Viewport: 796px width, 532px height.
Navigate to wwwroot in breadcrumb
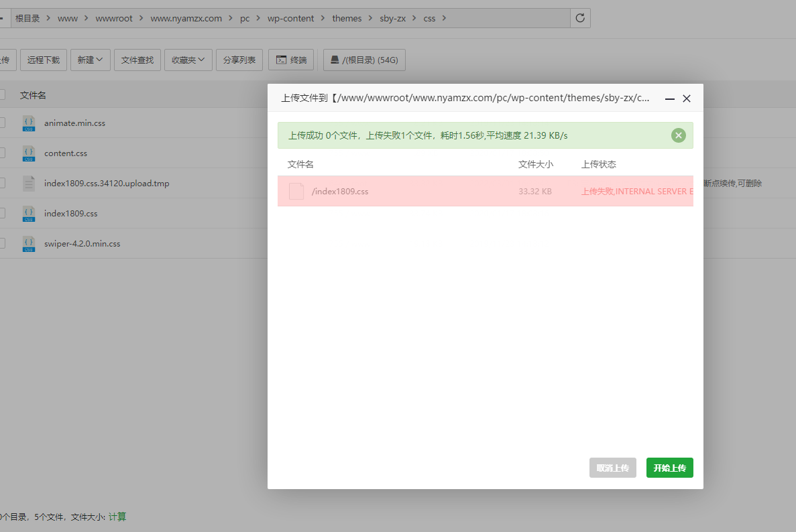point(114,18)
